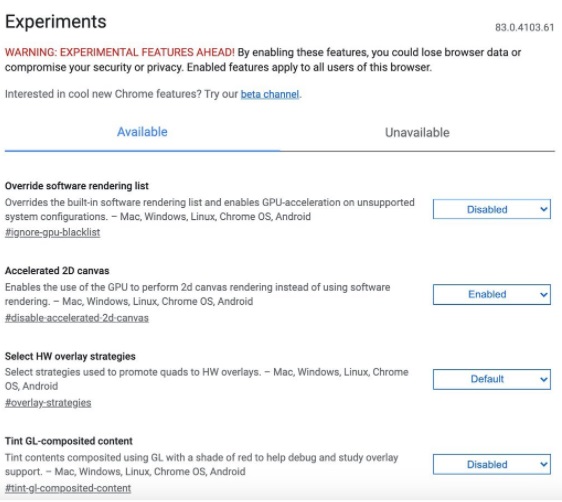Click the Accelerated 2D canvas heading

point(57,271)
